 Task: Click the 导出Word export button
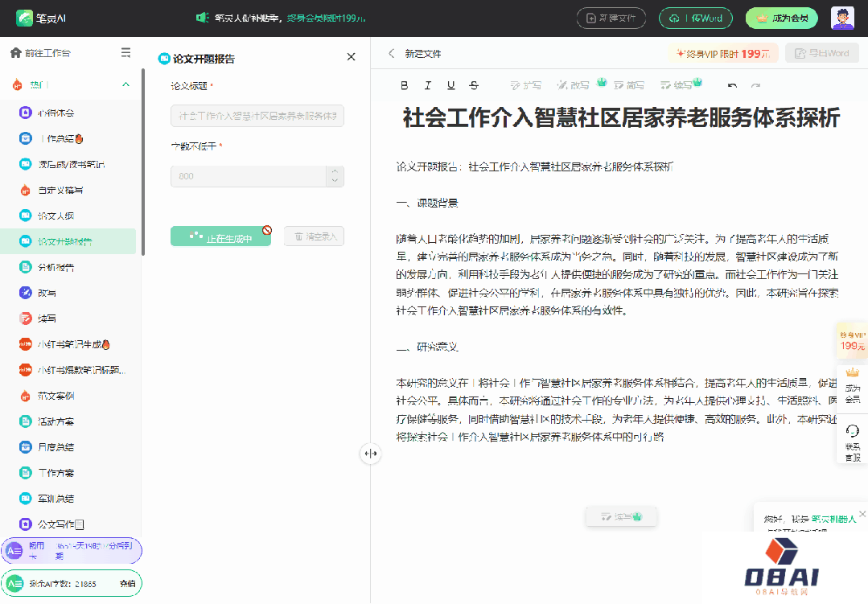click(x=821, y=53)
